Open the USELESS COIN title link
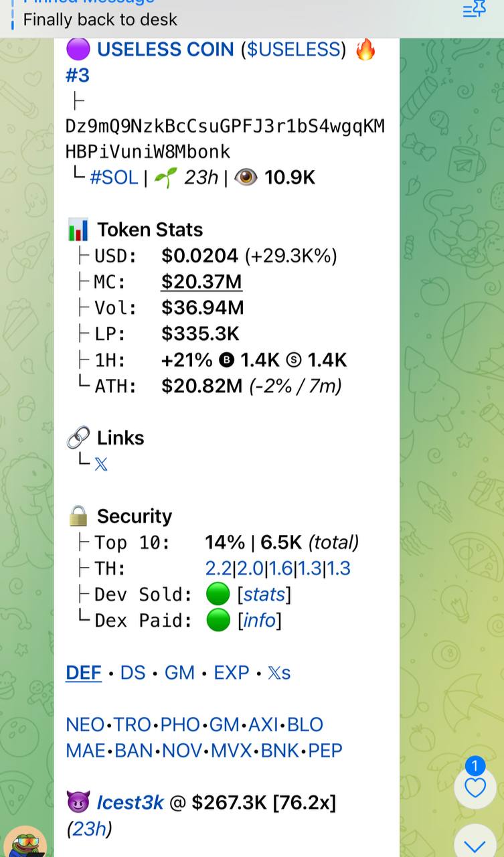The height and width of the screenshot is (857, 504). (165, 50)
